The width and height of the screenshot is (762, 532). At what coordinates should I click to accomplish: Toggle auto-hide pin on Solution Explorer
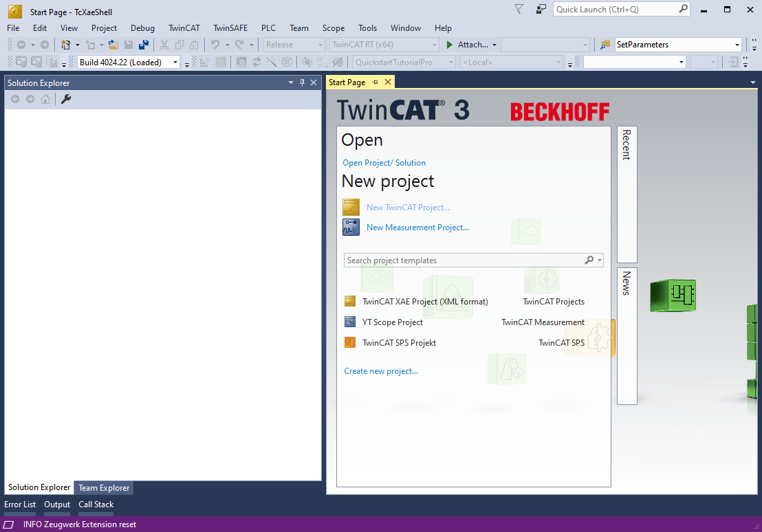(x=303, y=82)
